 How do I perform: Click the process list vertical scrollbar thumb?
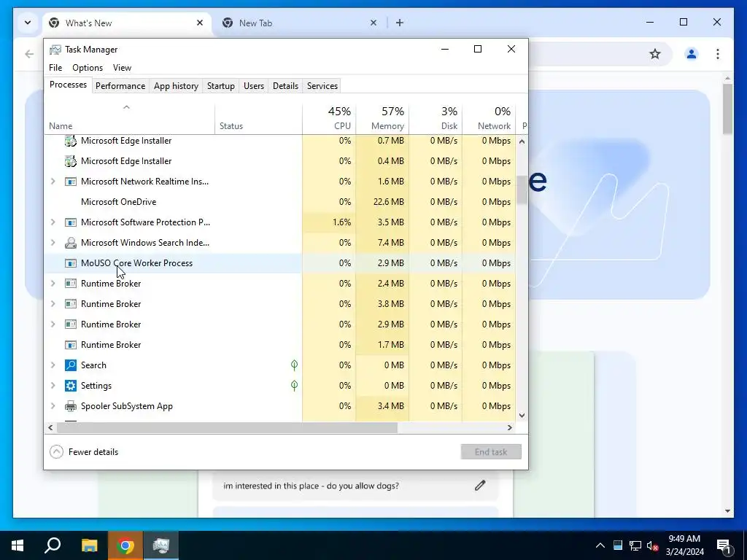[x=522, y=189]
